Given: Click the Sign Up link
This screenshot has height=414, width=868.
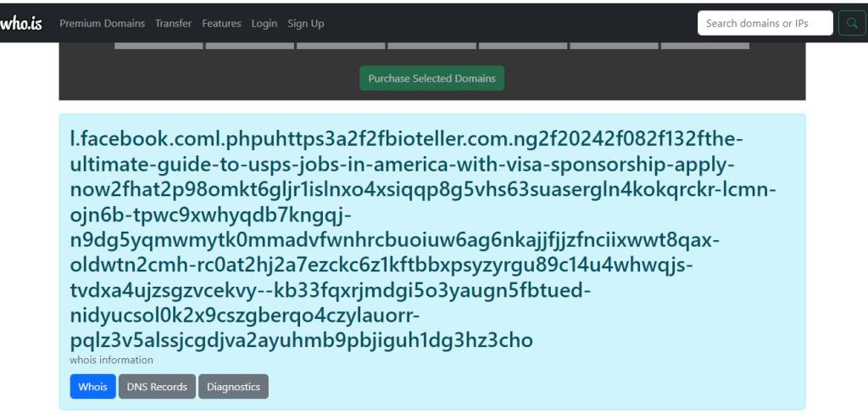Looking at the screenshot, I should click(305, 24).
